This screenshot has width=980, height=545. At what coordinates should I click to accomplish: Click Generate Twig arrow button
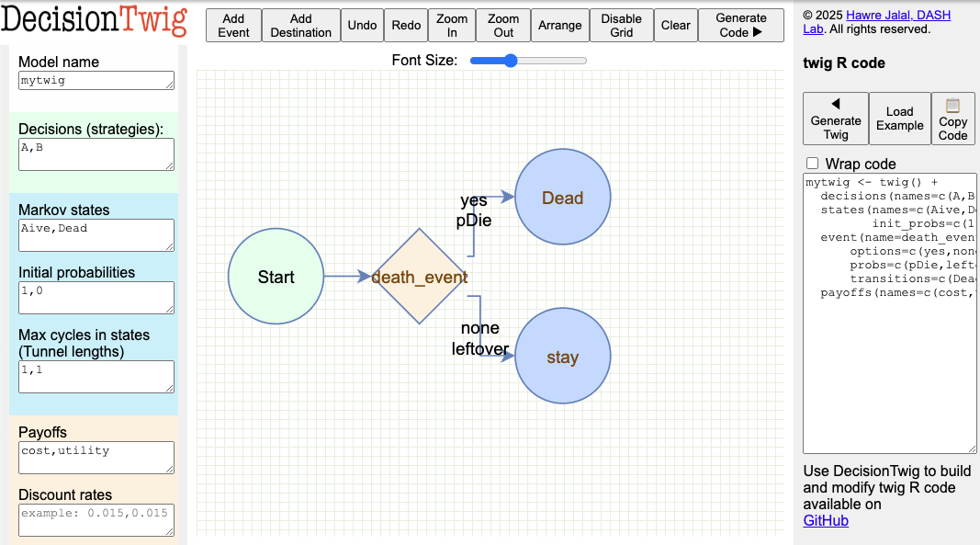click(835, 119)
